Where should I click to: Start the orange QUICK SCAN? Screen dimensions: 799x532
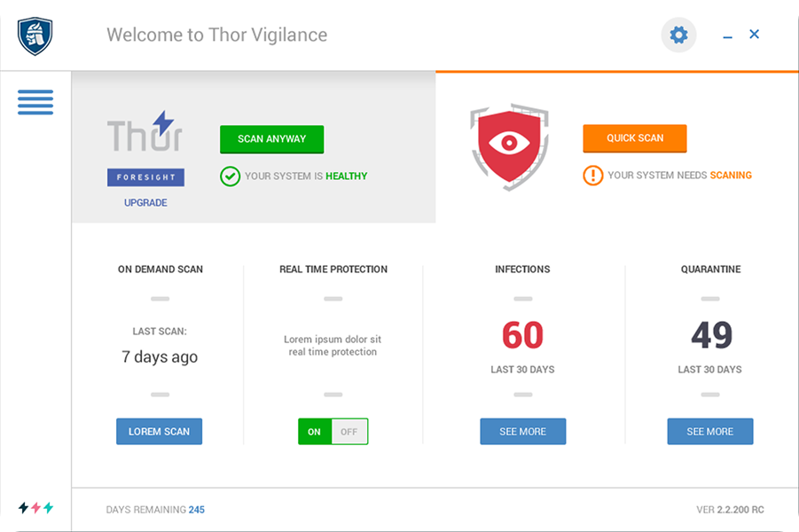pyautogui.click(x=635, y=138)
